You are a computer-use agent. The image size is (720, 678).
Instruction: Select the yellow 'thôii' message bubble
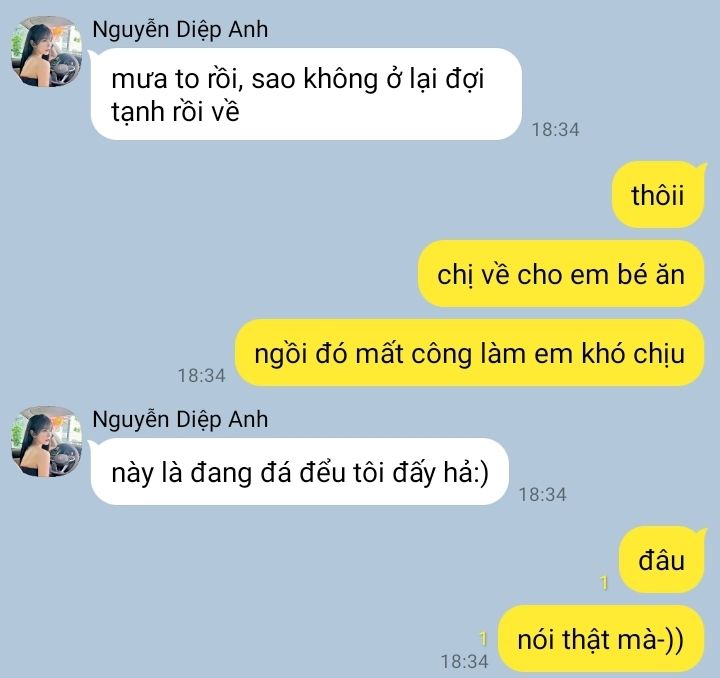[658, 195]
